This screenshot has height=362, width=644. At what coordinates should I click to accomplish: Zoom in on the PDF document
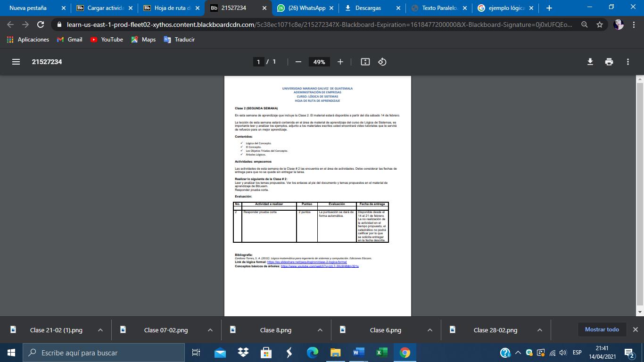point(339,61)
